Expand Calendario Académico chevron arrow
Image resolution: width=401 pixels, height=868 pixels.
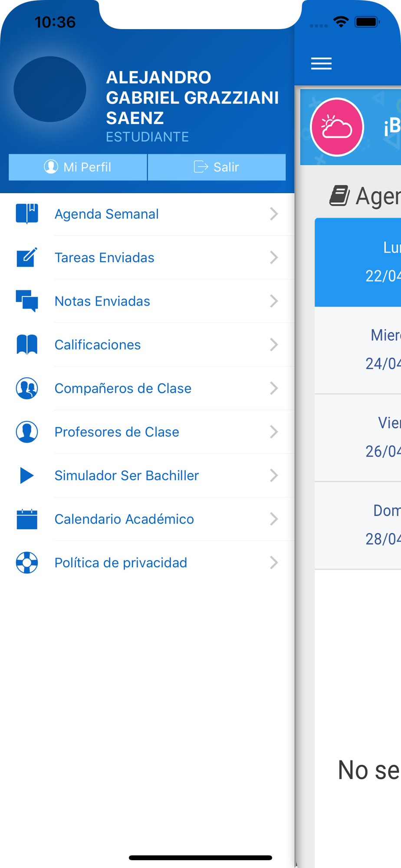pyautogui.click(x=274, y=519)
